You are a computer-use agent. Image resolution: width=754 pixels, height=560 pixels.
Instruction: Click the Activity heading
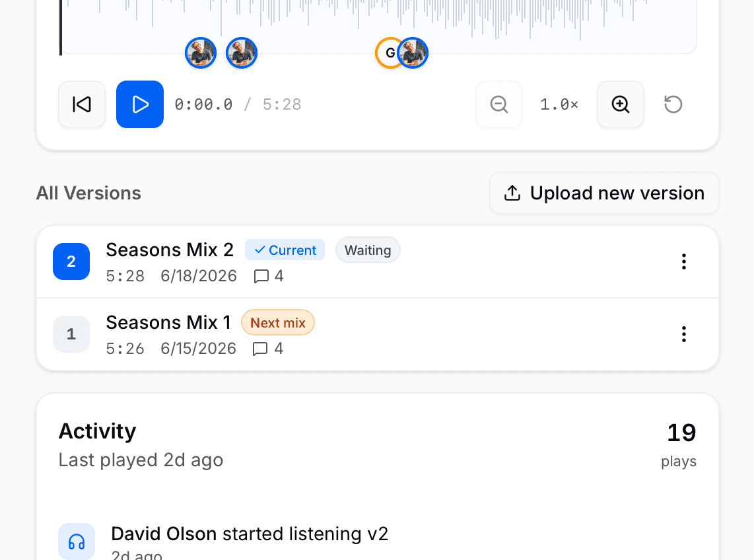pos(98,431)
